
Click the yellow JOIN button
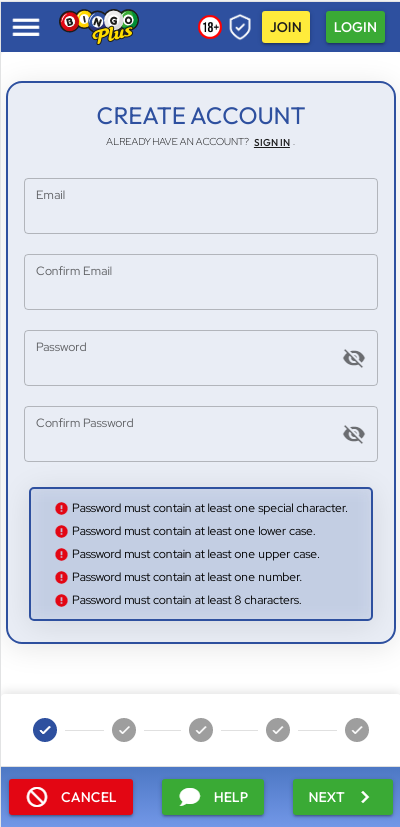[x=286, y=27]
